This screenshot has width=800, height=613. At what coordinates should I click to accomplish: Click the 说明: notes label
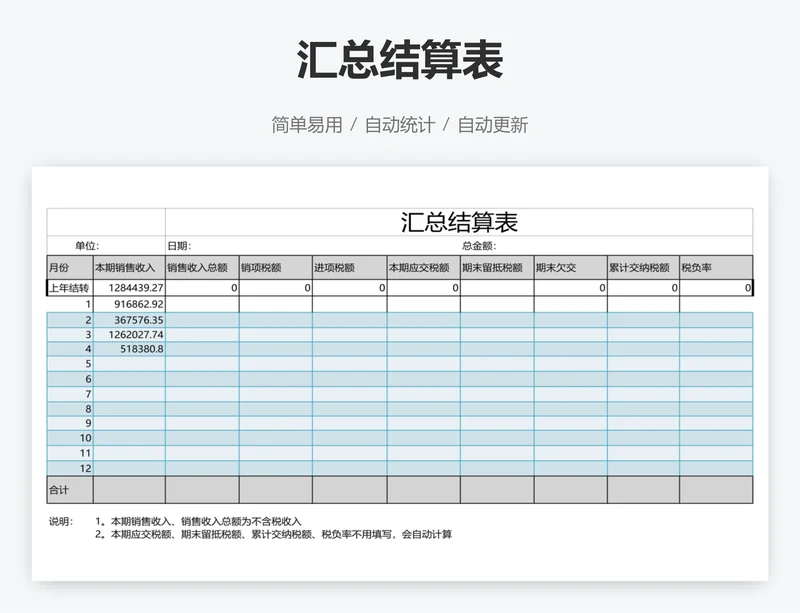tap(61, 522)
